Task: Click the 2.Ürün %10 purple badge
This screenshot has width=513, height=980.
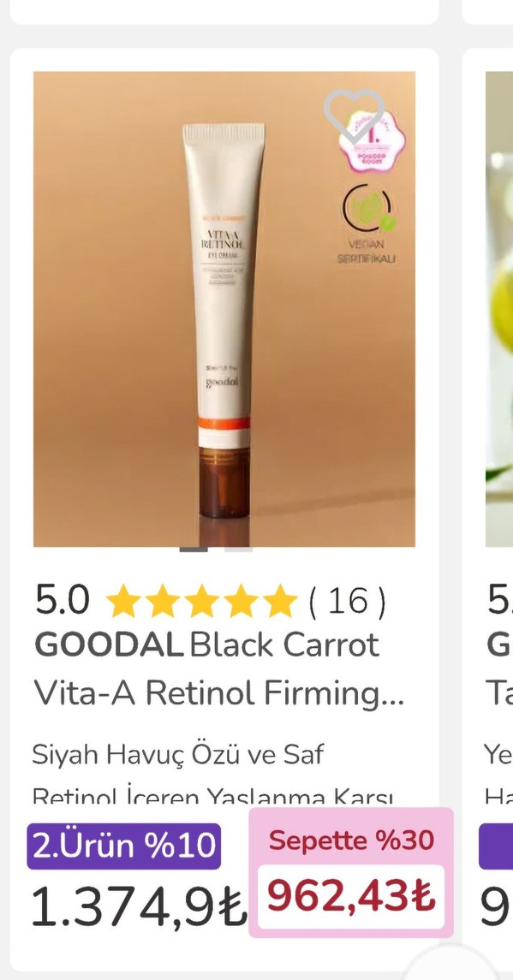Action: pyautogui.click(x=124, y=846)
